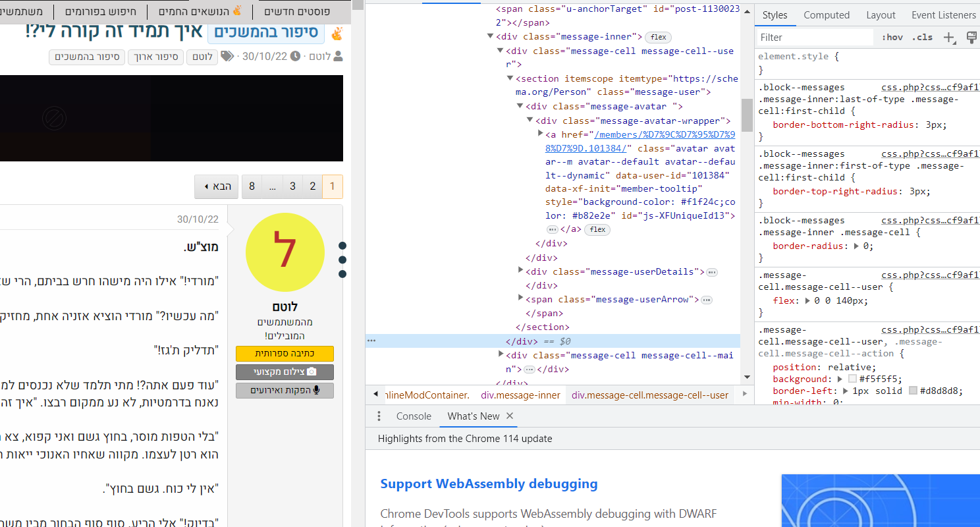Switch to the Computed tab

coord(826,15)
